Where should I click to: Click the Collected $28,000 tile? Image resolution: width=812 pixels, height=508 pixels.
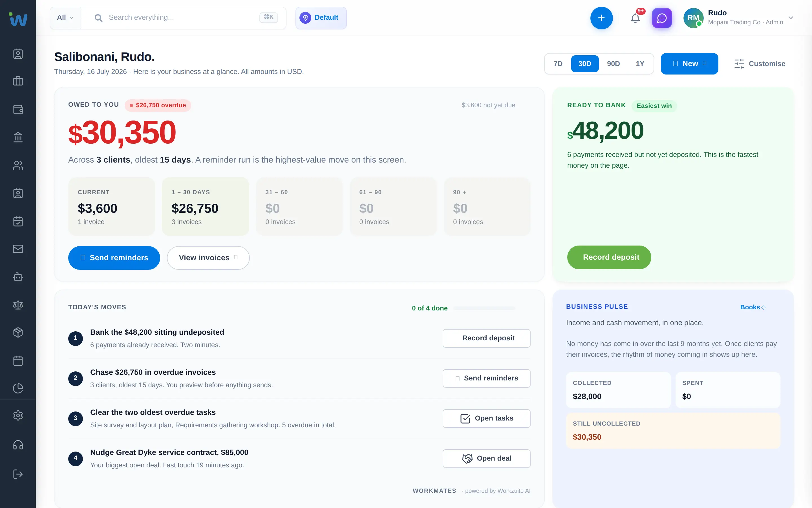[x=618, y=390]
